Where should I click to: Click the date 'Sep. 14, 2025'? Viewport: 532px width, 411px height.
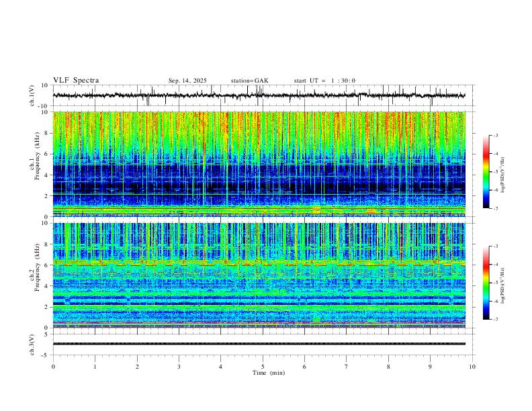[x=187, y=81]
